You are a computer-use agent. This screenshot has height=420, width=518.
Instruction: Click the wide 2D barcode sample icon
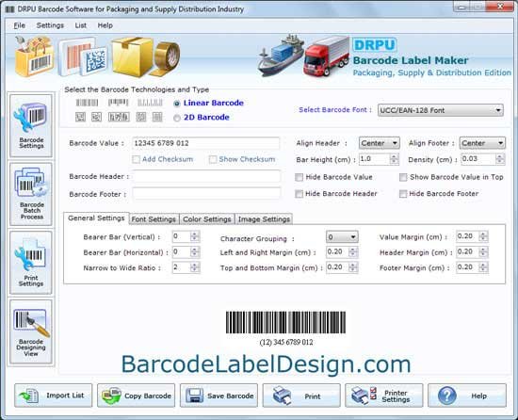pyautogui.click(x=119, y=117)
